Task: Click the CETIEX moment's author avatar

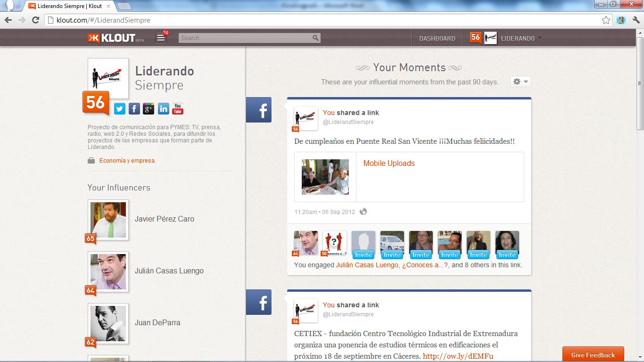Action: pyautogui.click(x=305, y=311)
